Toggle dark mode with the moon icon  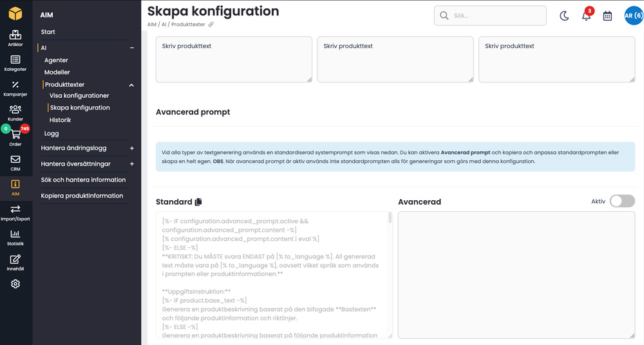point(564,16)
